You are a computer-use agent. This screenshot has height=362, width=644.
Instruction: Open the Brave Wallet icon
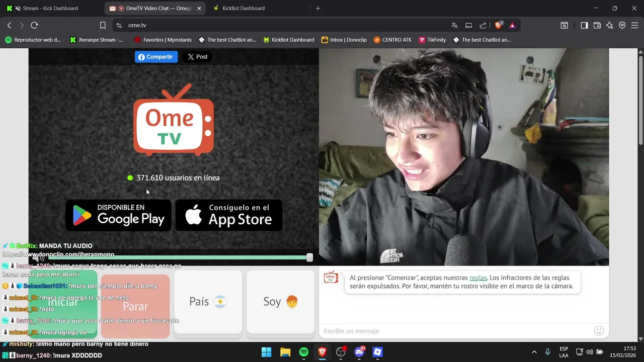pyautogui.click(x=597, y=25)
